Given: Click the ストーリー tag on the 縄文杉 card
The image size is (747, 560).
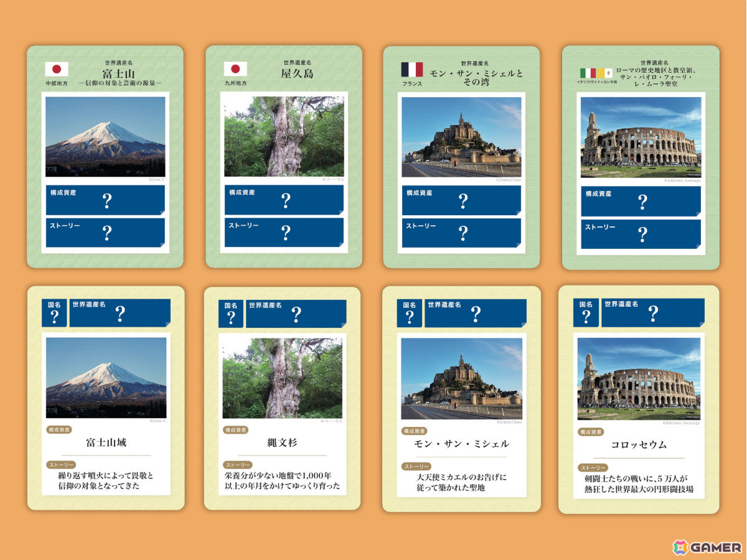Looking at the screenshot, I should click(238, 465).
